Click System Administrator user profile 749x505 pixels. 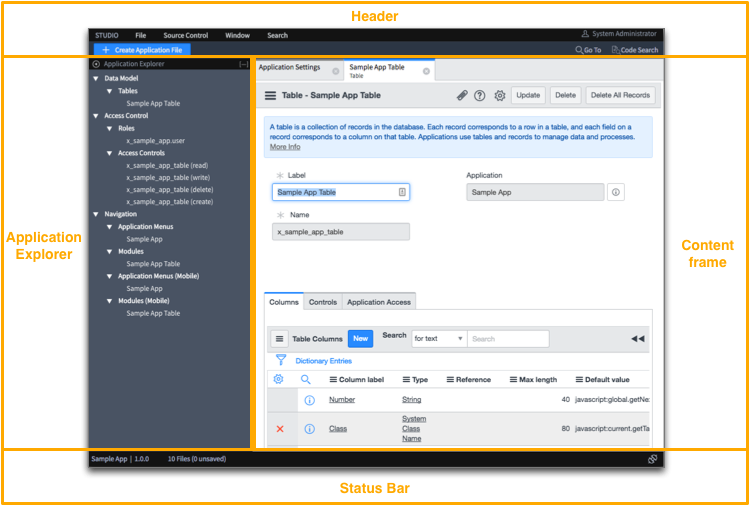coord(619,34)
